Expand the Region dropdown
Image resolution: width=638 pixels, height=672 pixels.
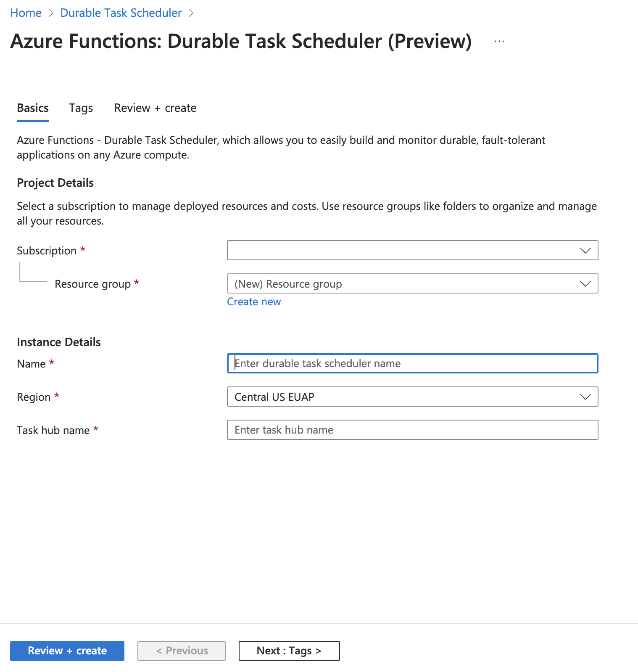[x=403, y=397]
